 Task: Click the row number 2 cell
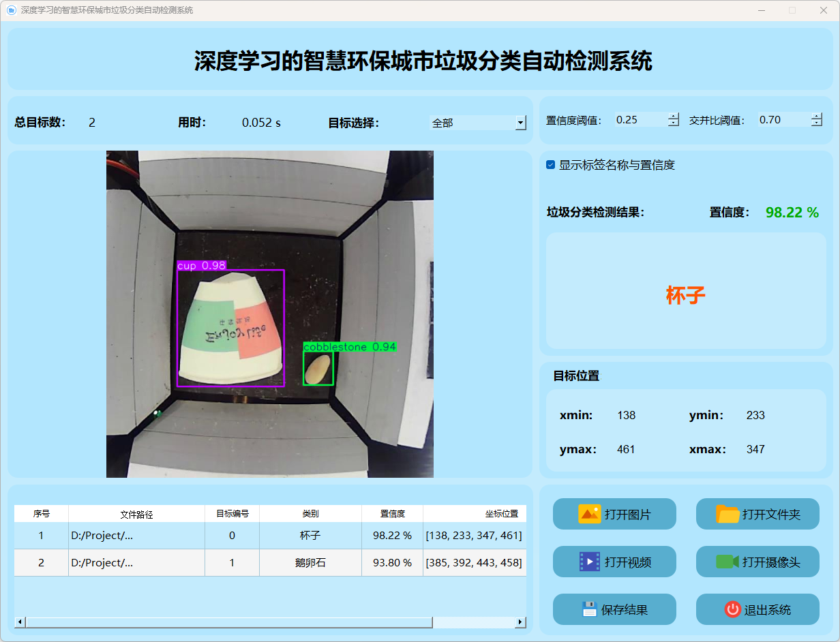click(42, 563)
